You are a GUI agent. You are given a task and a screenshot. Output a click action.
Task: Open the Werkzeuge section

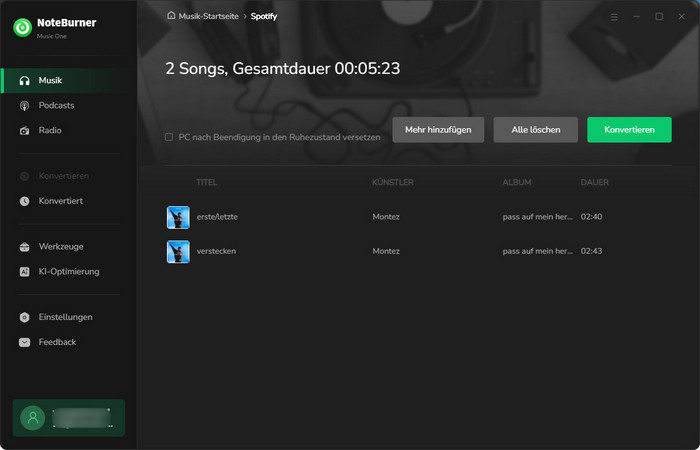(x=69, y=247)
